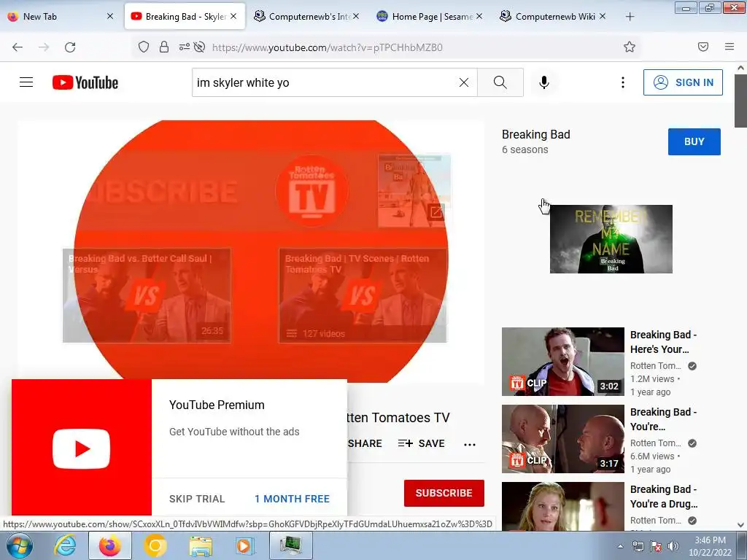Save video to playlist

pyautogui.click(x=421, y=443)
